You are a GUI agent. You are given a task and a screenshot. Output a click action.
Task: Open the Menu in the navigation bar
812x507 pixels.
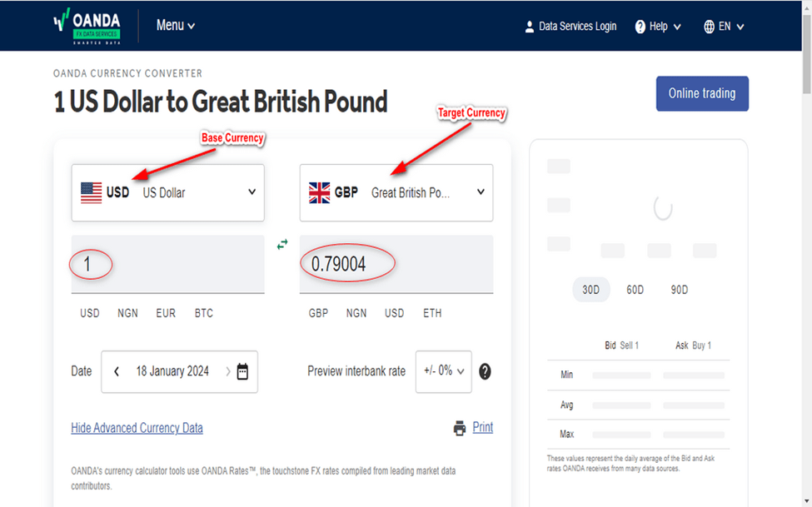pos(175,26)
